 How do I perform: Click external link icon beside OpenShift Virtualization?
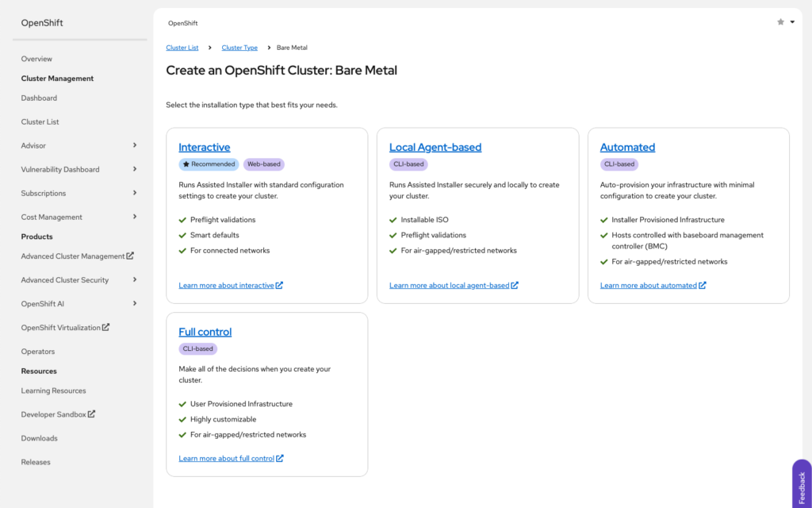106,327
